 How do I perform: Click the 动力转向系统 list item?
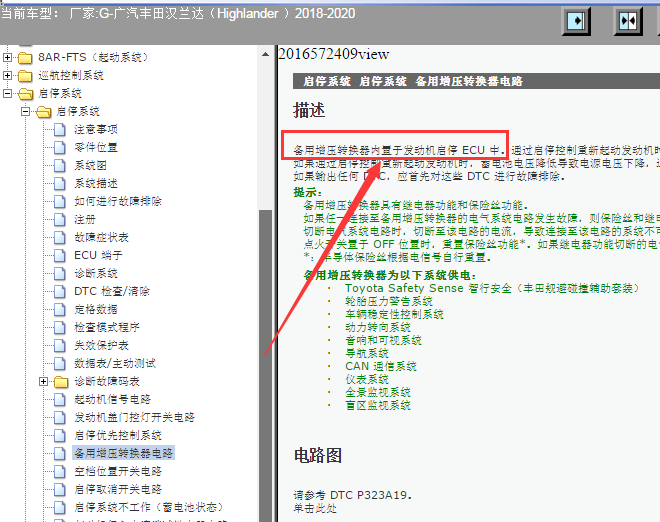378,328
